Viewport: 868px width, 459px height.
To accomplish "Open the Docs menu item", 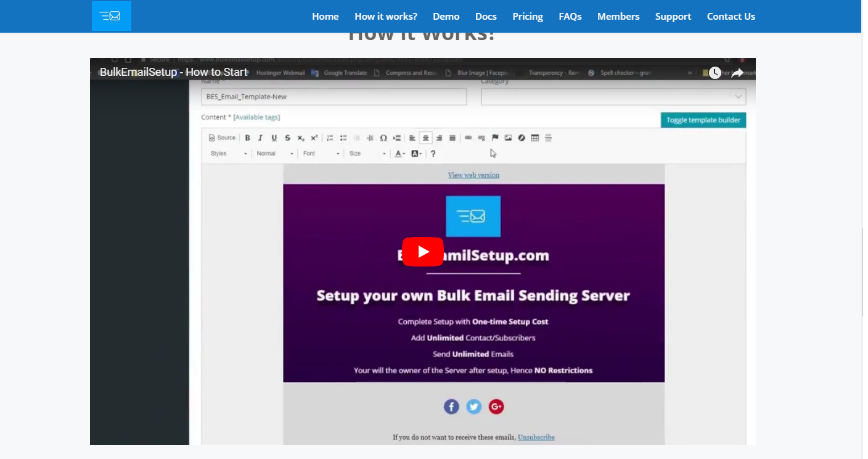I will 486,17.
